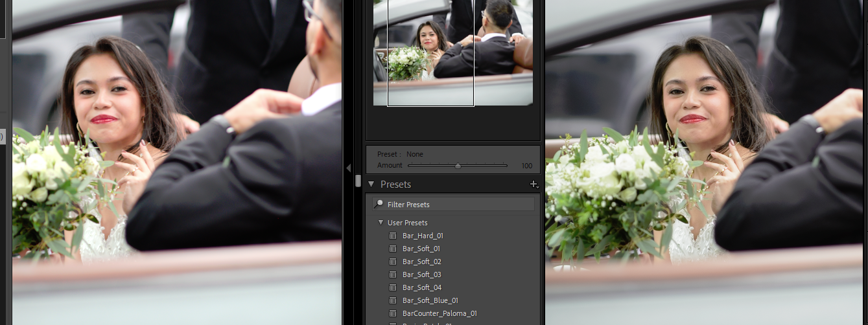The height and width of the screenshot is (325, 868).
Task: Apply the BarCounter_Paloma_01 preset
Action: tap(440, 313)
